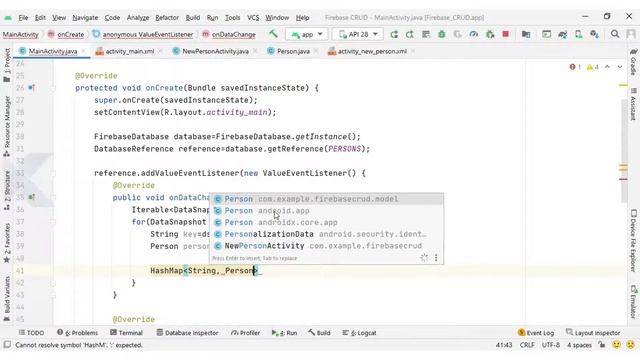Screen dimensions: 640x360
Task: Open the Project tool window
Action: [7, 65]
